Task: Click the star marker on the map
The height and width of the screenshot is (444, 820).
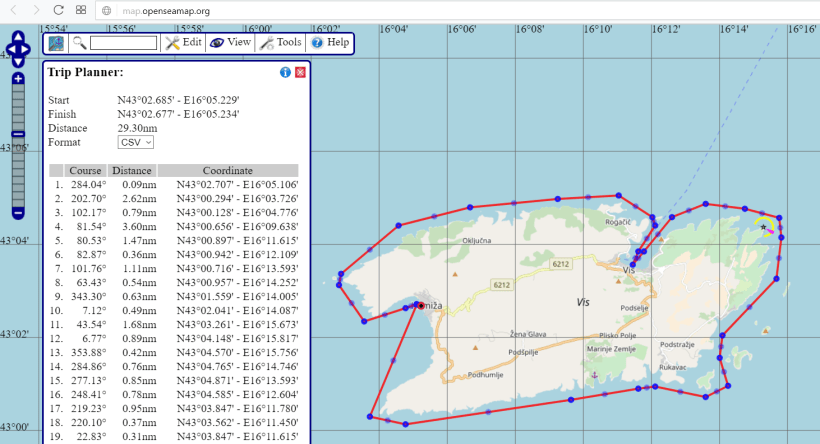Action: click(x=764, y=228)
